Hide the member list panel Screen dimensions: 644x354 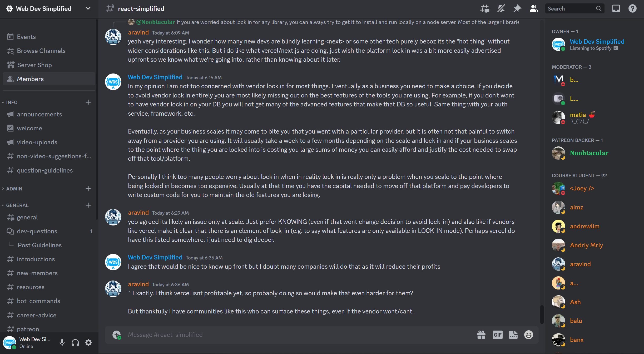tap(533, 9)
